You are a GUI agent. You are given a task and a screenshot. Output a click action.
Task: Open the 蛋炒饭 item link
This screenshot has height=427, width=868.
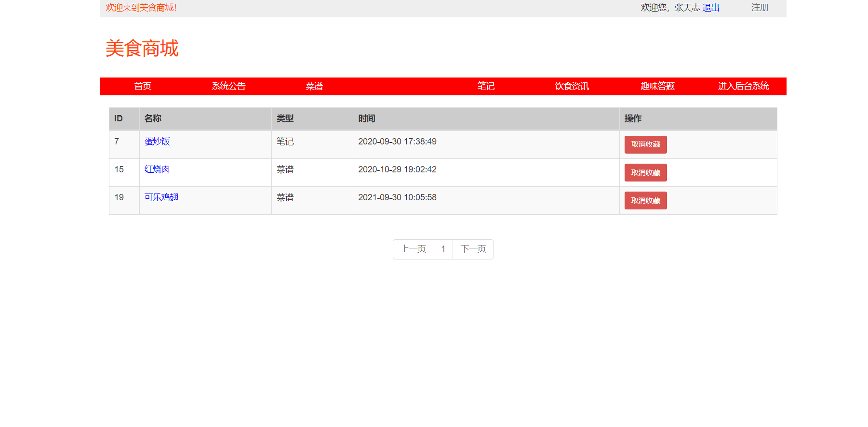(157, 142)
